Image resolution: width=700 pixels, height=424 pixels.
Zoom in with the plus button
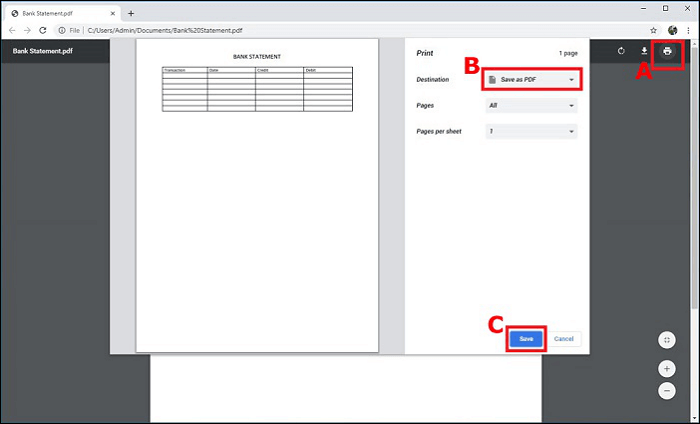667,368
